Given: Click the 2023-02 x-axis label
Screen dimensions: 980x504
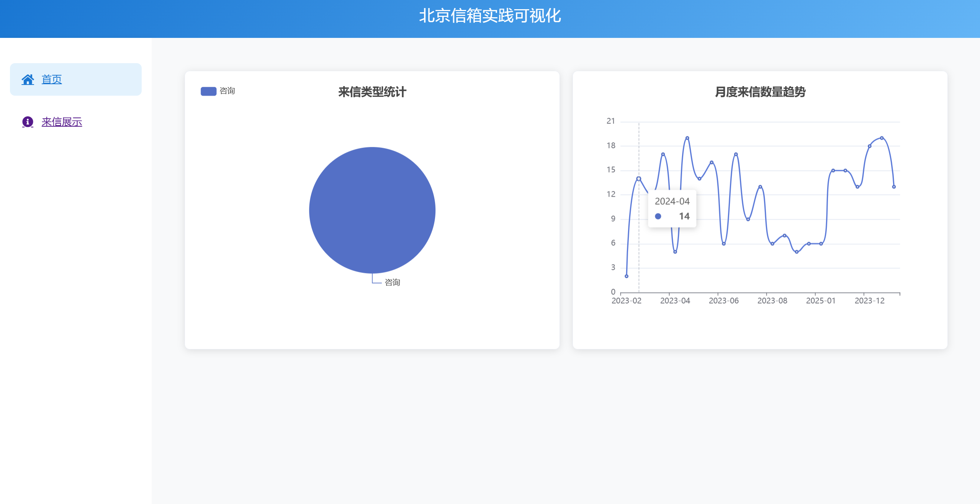Looking at the screenshot, I should click(x=626, y=301).
